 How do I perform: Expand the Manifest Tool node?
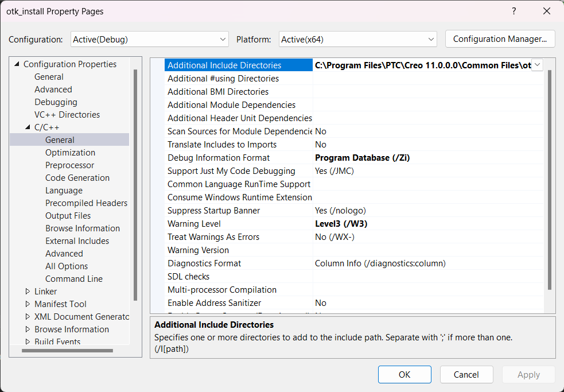tap(28, 304)
